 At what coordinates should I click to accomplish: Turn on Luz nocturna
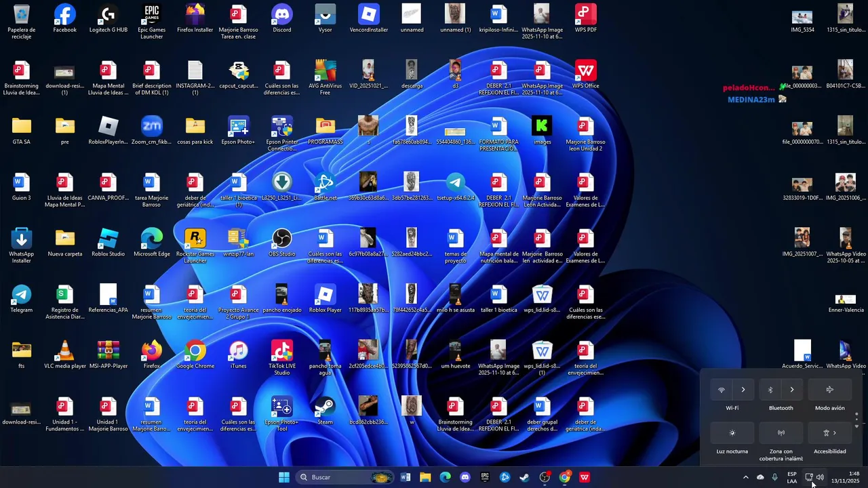point(732,432)
